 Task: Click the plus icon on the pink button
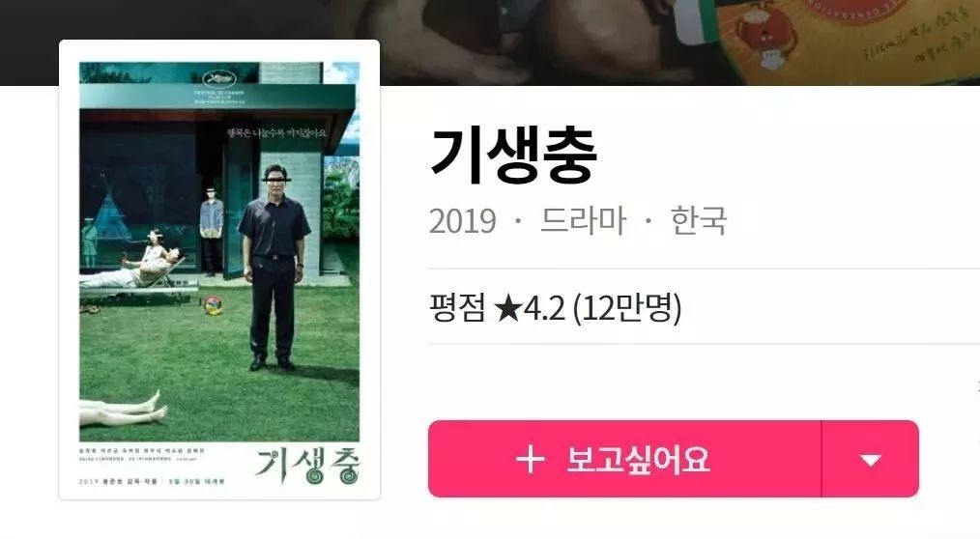(x=530, y=460)
